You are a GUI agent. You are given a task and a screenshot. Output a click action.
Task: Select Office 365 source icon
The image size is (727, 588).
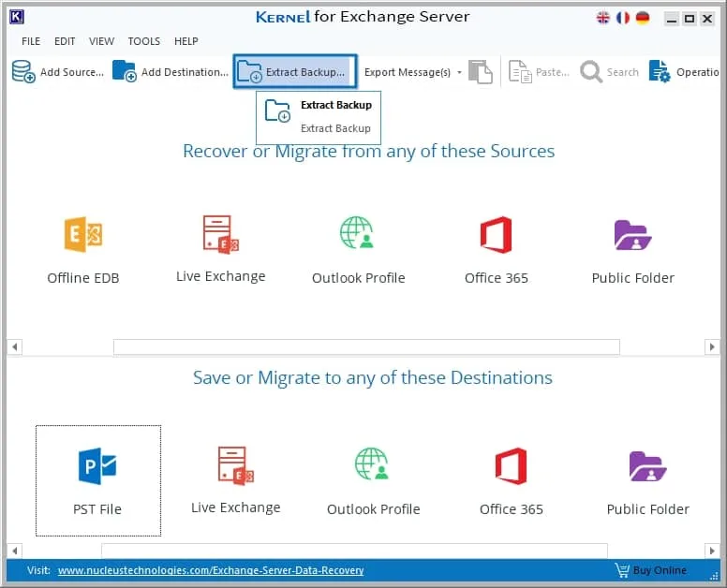coord(497,250)
